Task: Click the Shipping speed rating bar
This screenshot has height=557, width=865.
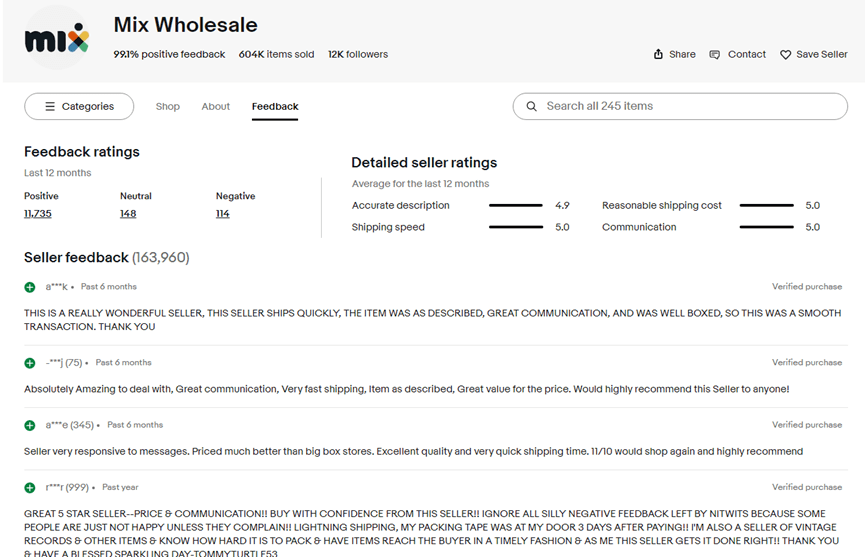Action: (x=516, y=227)
